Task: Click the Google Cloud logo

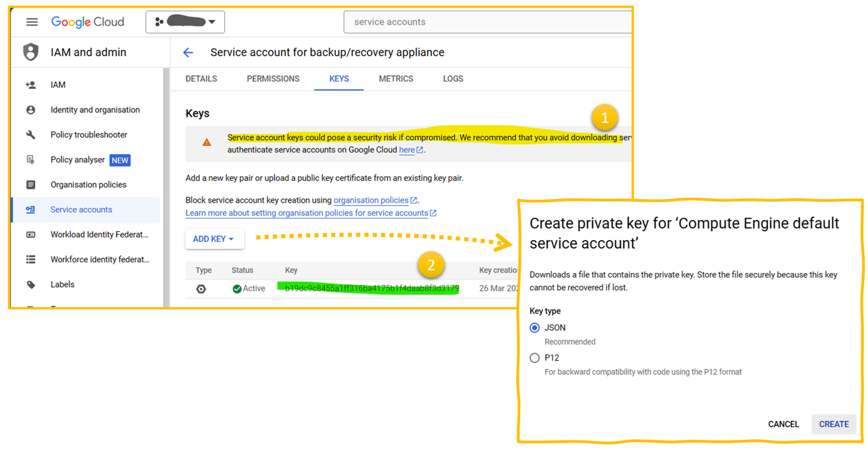Action: tap(87, 21)
